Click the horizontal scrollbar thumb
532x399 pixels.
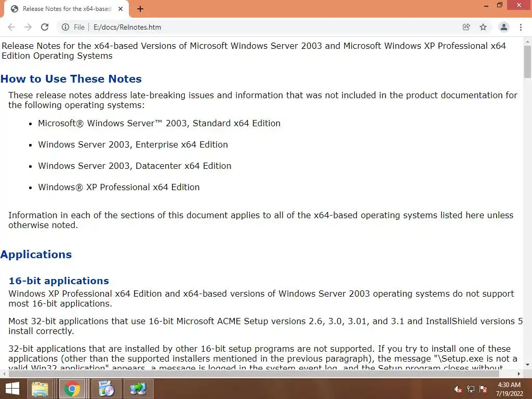tap(254, 374)
